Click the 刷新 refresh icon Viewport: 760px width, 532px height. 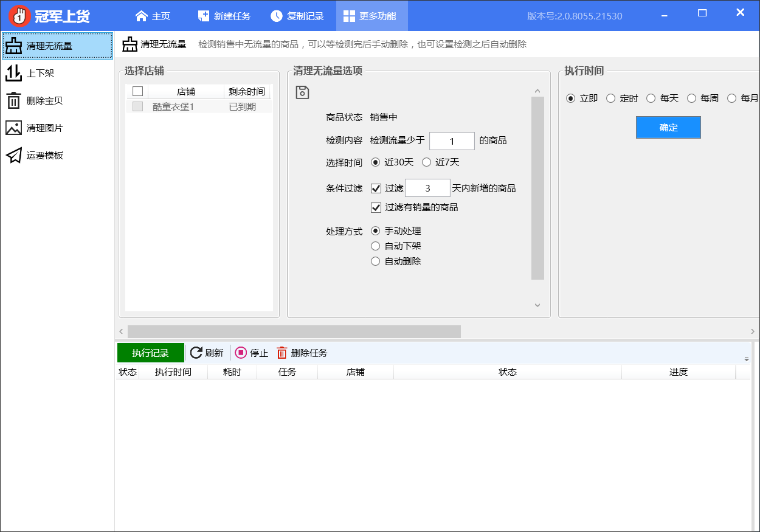[x=196, y=353]
